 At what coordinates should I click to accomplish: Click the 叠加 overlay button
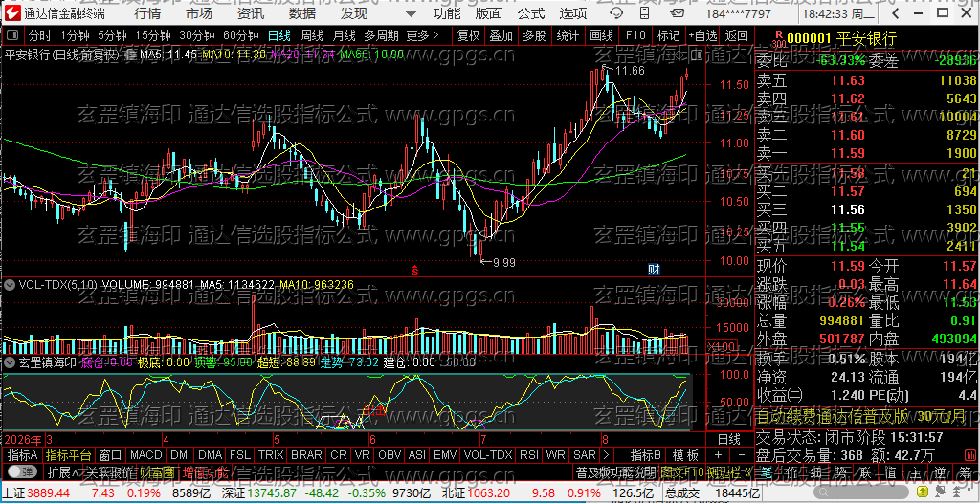(x=501, y=36)
